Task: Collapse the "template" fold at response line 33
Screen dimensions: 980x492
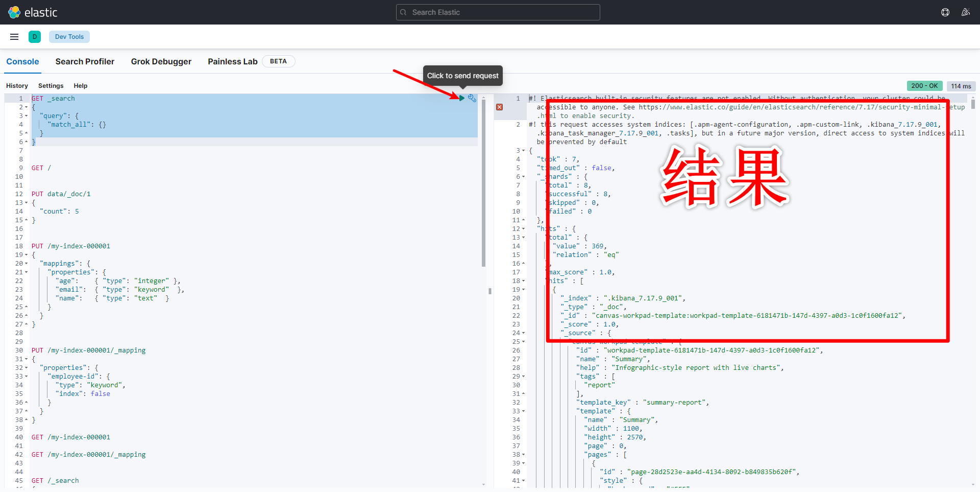Action: tap(524, 411)
